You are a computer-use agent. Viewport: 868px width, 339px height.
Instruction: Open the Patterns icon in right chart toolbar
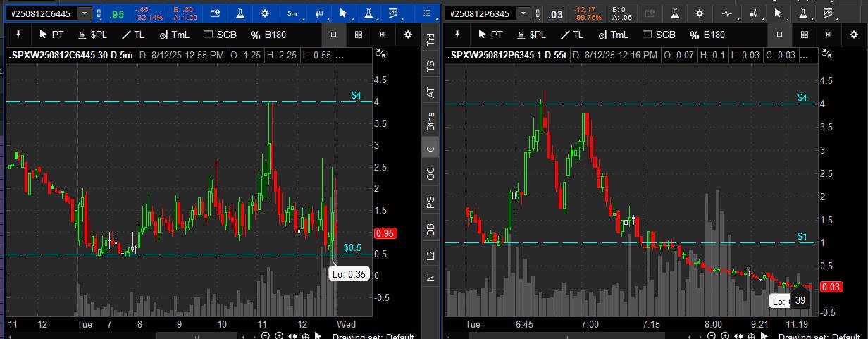tap(802, 13)
